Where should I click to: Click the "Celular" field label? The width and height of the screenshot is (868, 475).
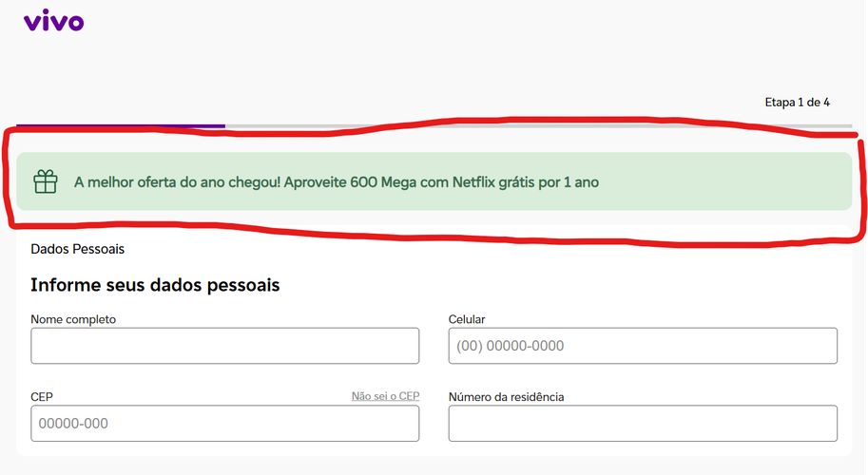coord(467,319)
